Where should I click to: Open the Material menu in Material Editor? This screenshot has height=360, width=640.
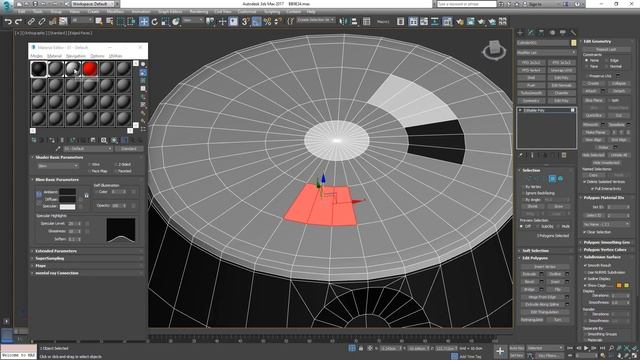[54, 56]
